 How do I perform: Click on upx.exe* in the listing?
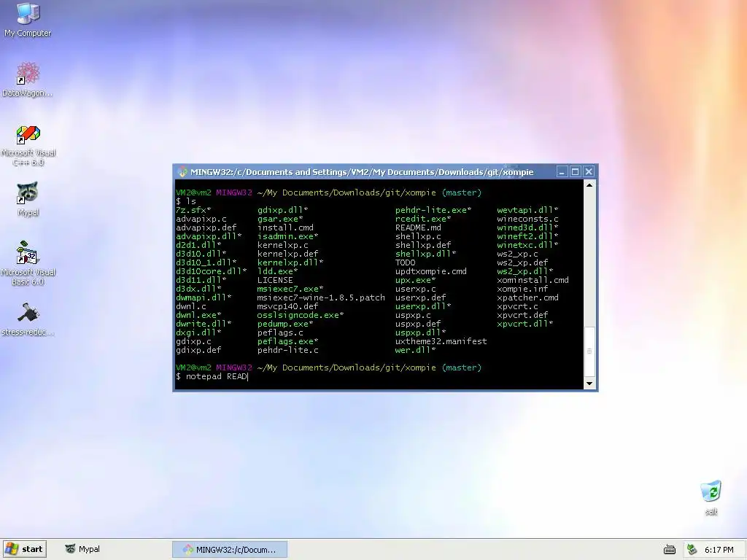coord(415,280)
